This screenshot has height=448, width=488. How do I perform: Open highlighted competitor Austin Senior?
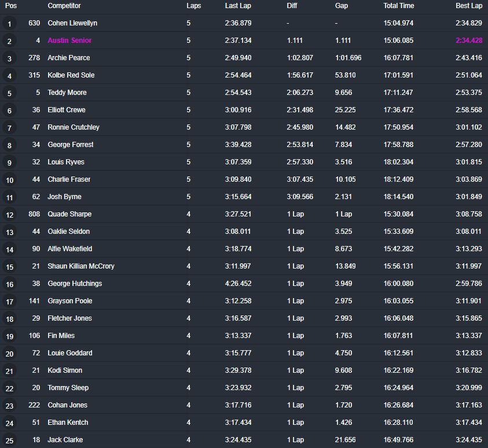[x=69, y=41]
